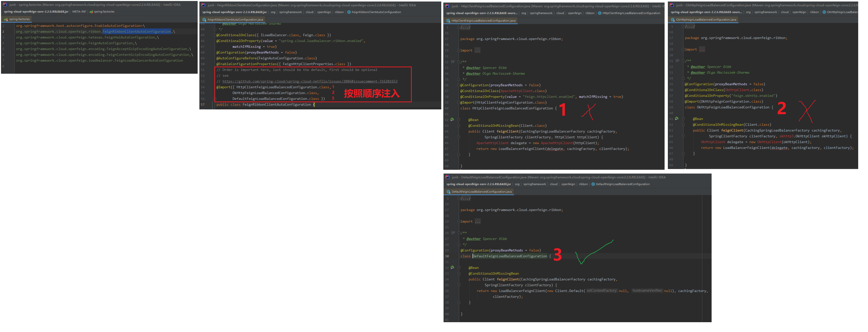Image resolution: width=868 pixels, height=332 pixels.
Task: Click FeignHalAutoConfiguration line in spring.factories
Action: click(x=87, y=37)
